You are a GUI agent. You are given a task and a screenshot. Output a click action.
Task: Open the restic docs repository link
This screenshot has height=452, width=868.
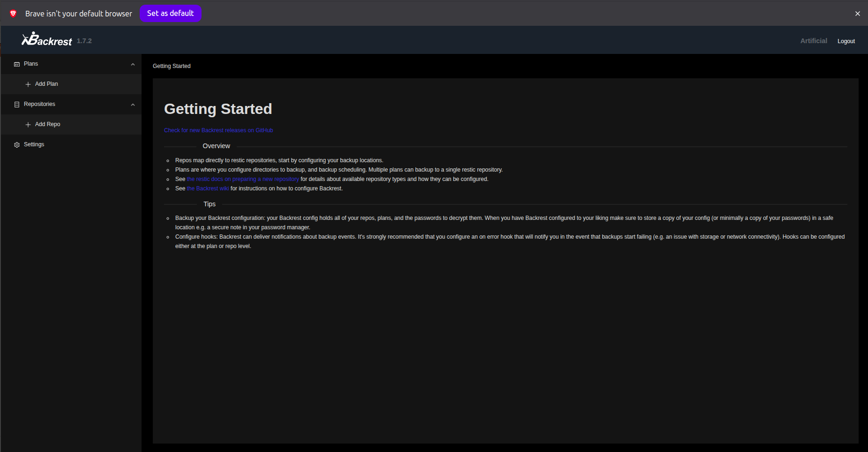click(x=243, y=179)
